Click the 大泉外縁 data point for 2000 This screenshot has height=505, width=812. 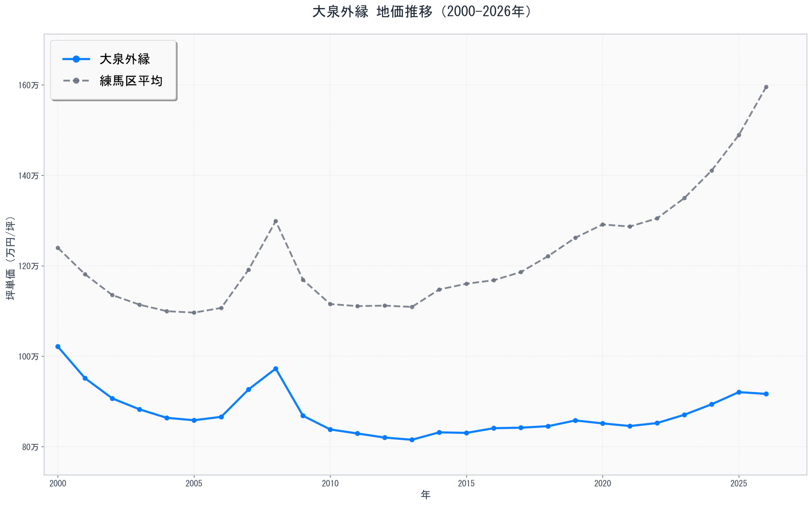pos(58,347)
